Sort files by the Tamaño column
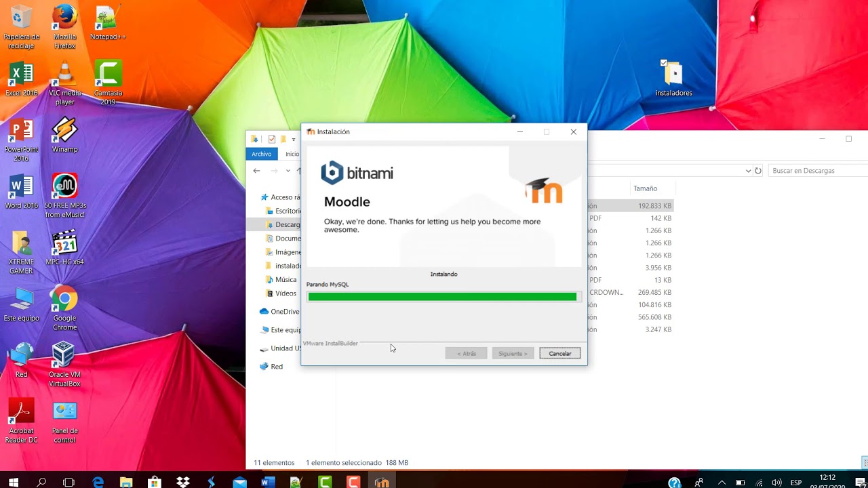Viewport: 868px width, 488px height. 645,188
